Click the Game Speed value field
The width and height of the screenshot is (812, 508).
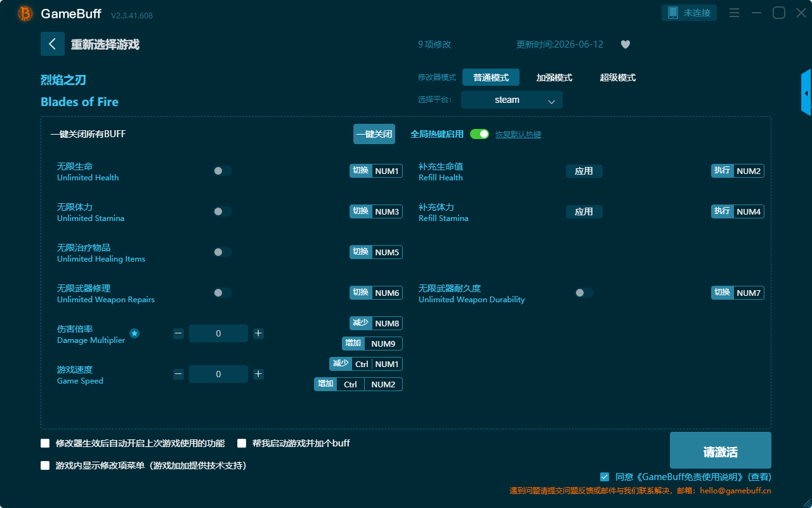pyautogui.click(x=218, y=374)
